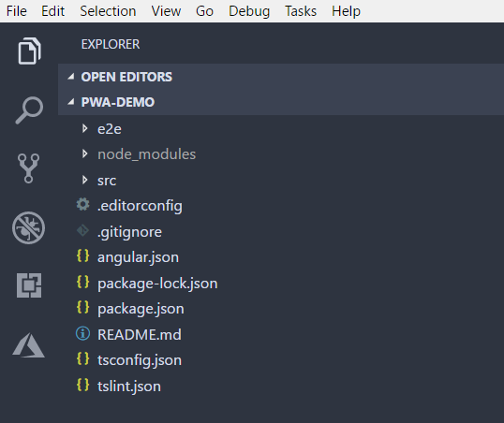The image size is (504, 423).
Task: Open the Help menu
Action: 347,11
